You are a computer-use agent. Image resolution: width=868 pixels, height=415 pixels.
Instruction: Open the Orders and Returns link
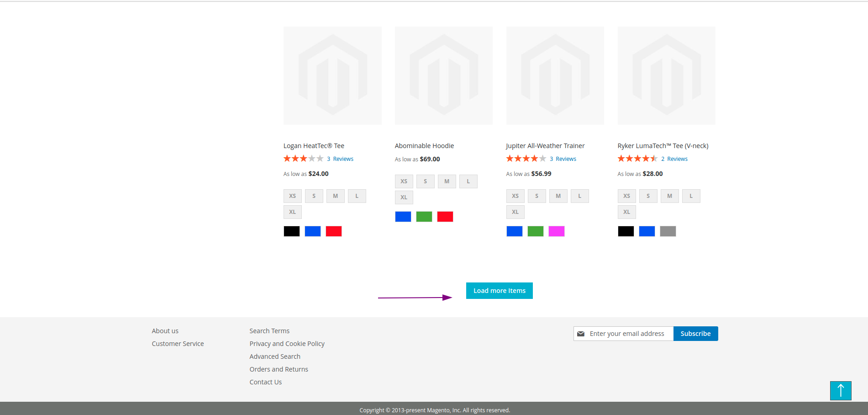[279, 369]
